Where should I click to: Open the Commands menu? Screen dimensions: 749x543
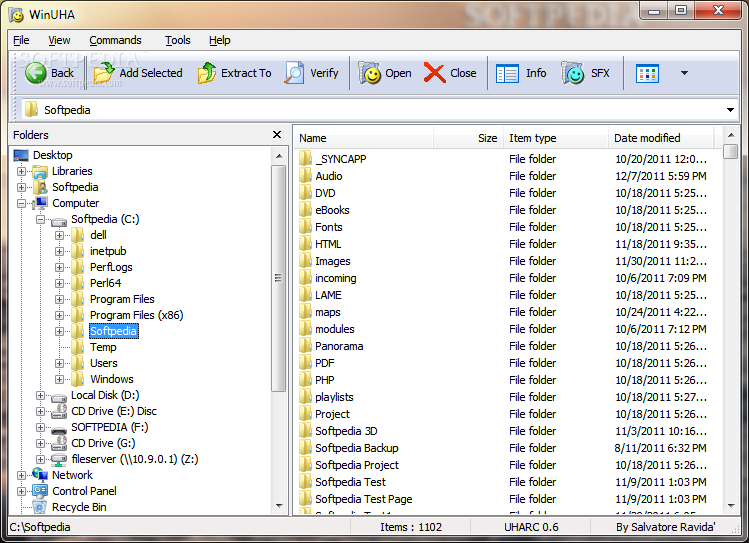115,40
